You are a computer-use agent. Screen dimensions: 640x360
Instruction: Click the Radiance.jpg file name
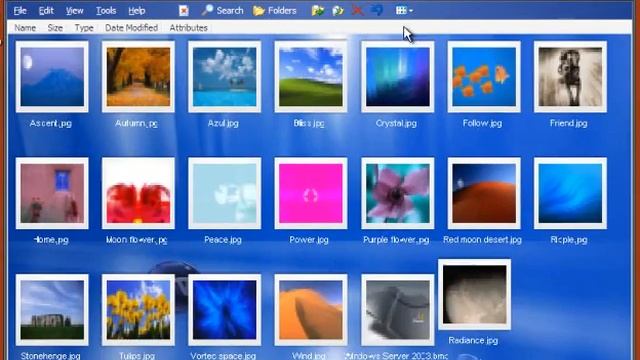(473, 341)
